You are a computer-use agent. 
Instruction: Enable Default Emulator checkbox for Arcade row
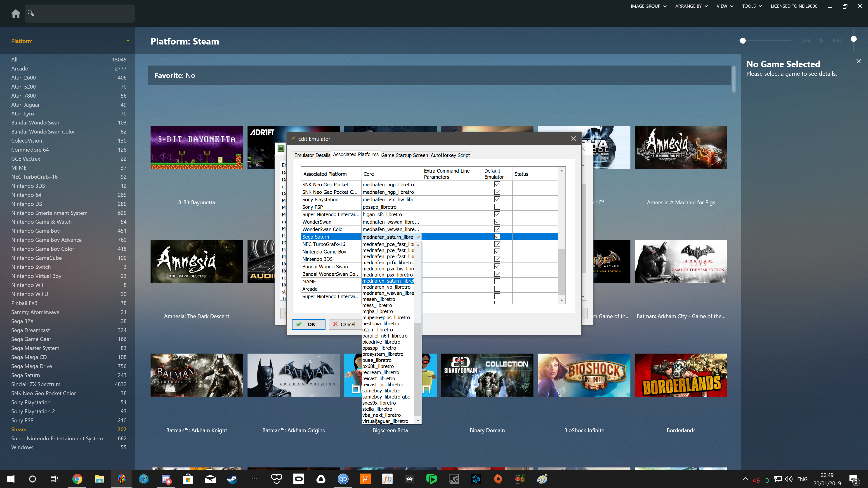[497, 289]
